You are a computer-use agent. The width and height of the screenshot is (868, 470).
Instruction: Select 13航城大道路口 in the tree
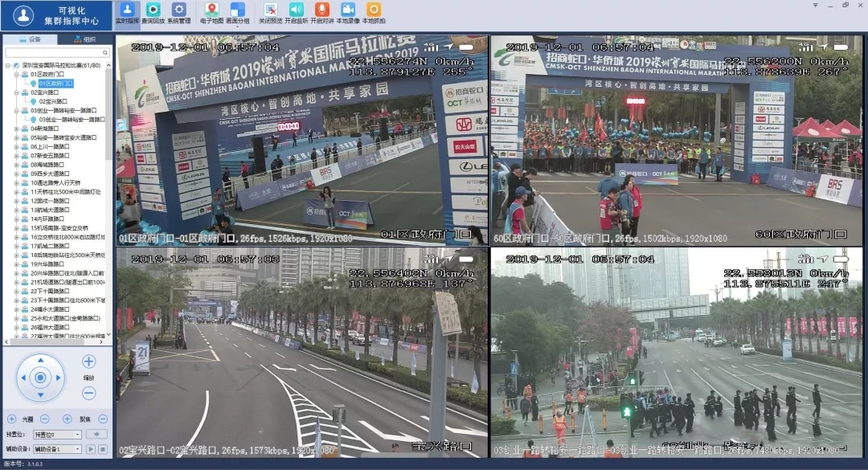50,210
